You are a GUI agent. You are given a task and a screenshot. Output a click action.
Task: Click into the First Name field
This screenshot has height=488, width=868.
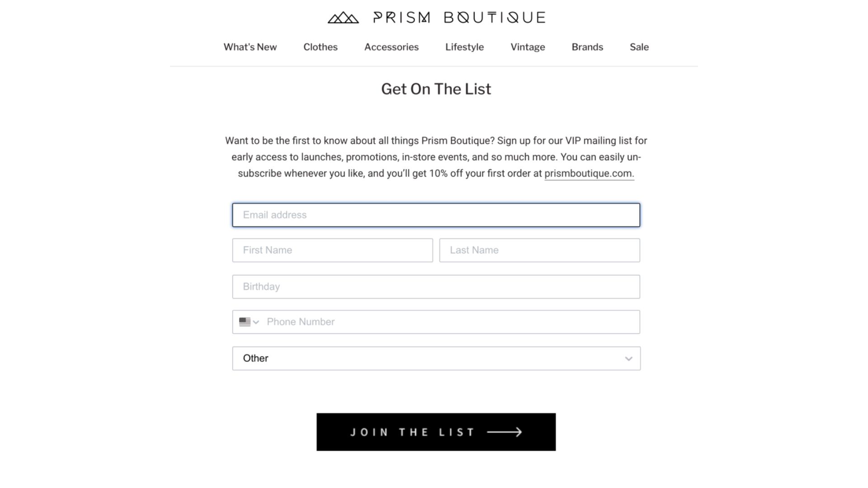333,250
